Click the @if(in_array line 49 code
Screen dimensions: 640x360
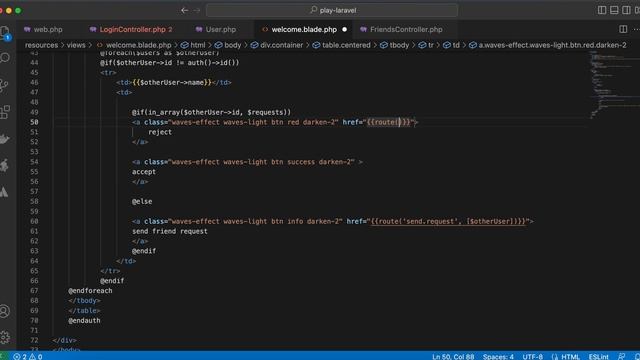(x=211, y=112)
